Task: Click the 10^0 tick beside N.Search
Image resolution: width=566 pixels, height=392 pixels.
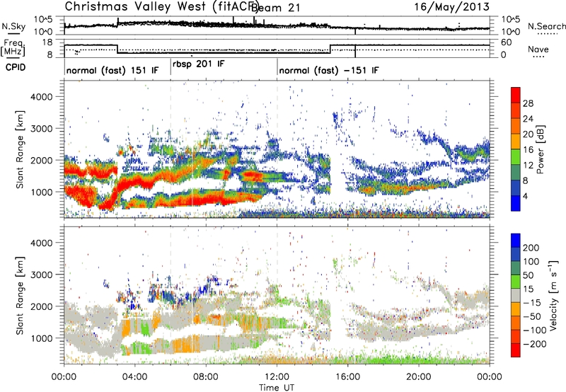Action: (511, 32)
